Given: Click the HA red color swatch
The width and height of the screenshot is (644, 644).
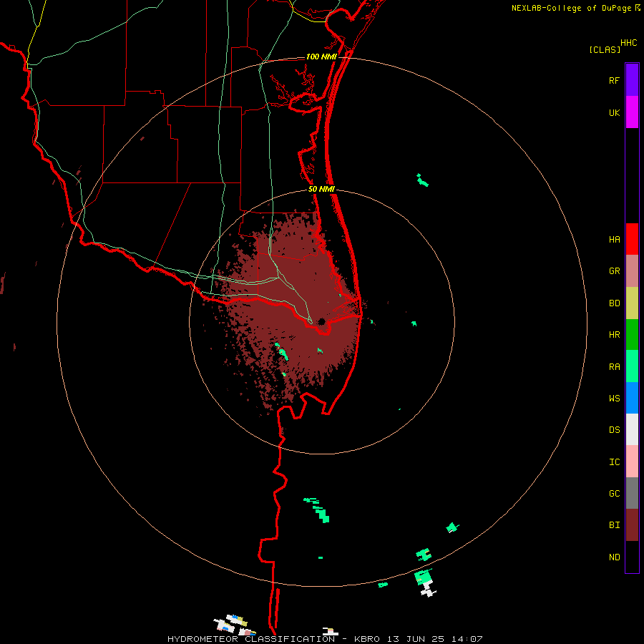Looking at the screenshot, I should tap(632, 239).
